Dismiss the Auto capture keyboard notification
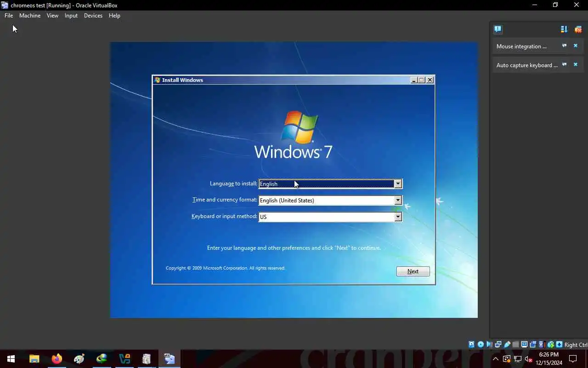Image resolution: width=588 pixels, height=368 pixels. point(575,64)
